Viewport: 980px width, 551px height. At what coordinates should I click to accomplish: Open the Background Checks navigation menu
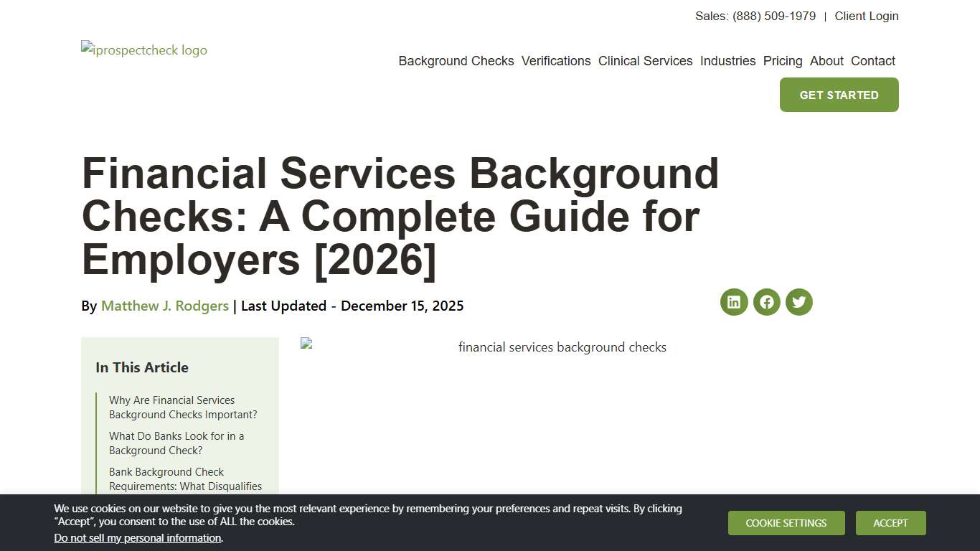coord(456,61)
